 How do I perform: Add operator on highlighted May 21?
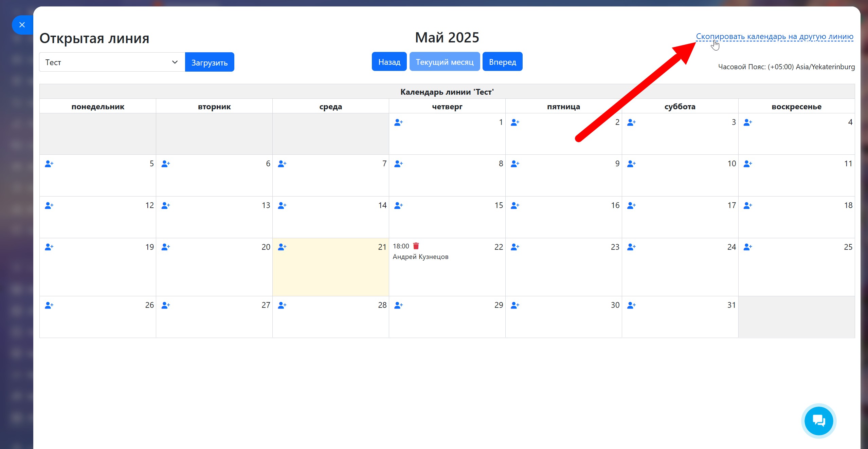[282, 247]
